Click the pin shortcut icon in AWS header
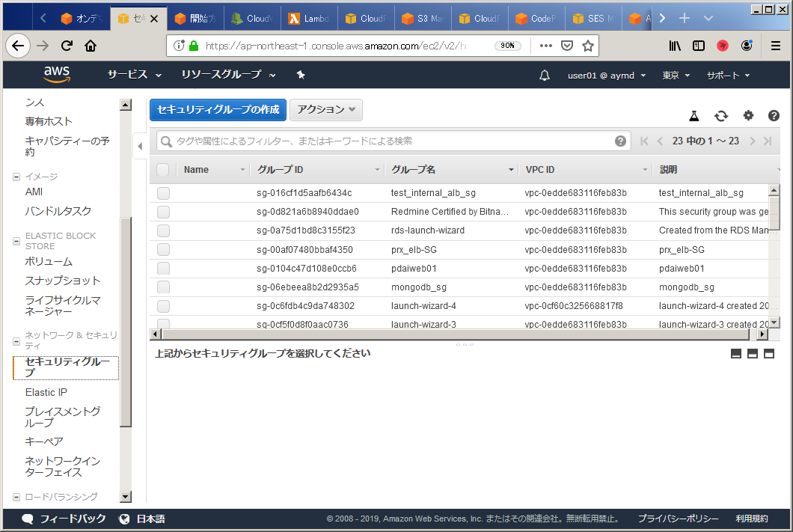 301,75
